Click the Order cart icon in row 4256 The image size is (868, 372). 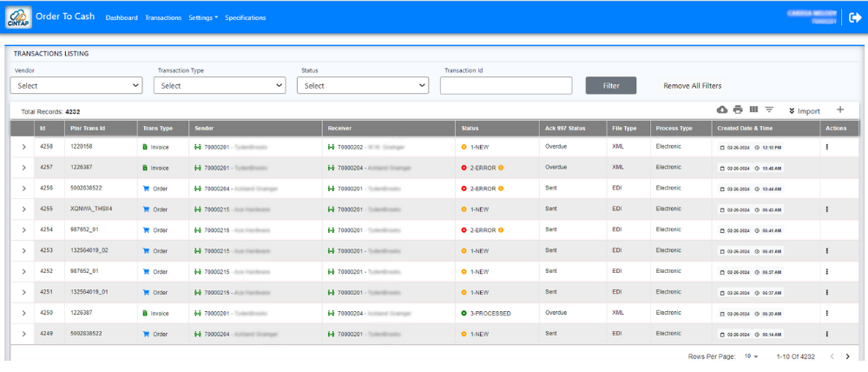(146, 189)
